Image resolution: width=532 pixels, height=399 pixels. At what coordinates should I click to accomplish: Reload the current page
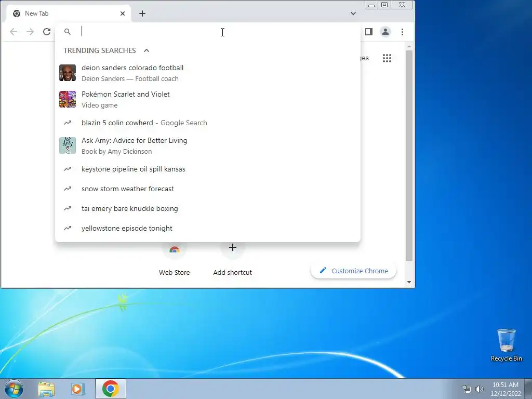pyautogui.click(x=47, y=32)
